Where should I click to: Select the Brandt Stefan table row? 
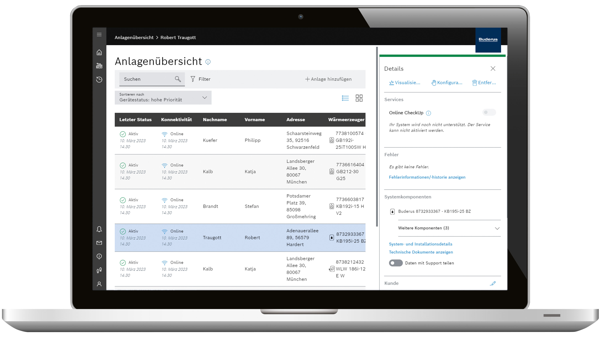[x=240, y=206]
